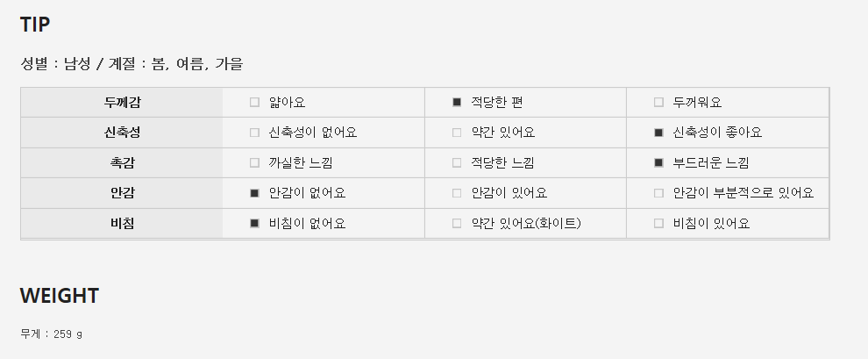Select the 안감이 부분적으로 있어요 checkbox

point(658,193)
